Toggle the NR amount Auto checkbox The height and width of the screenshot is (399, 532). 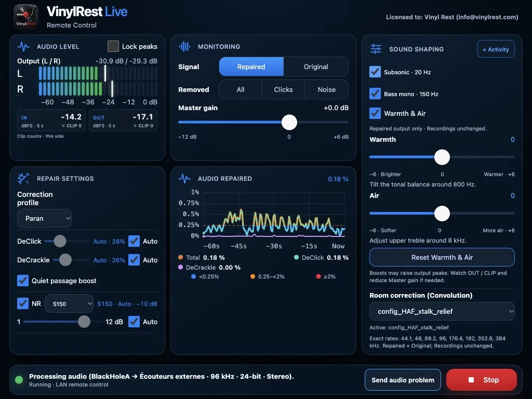[134, 321]
